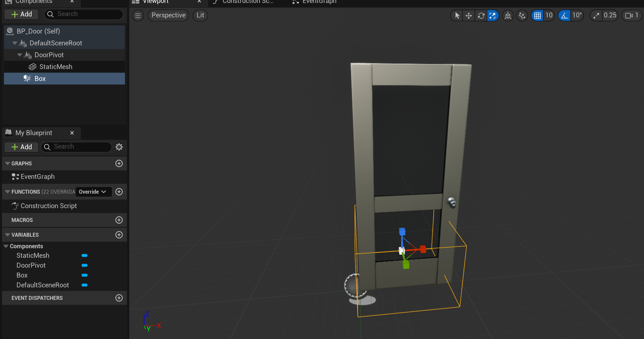Image resolution: width=644 pixels, height=339 pixels.
Task: Click the red X-axis gizmo handle
Action: coord(423,249)
